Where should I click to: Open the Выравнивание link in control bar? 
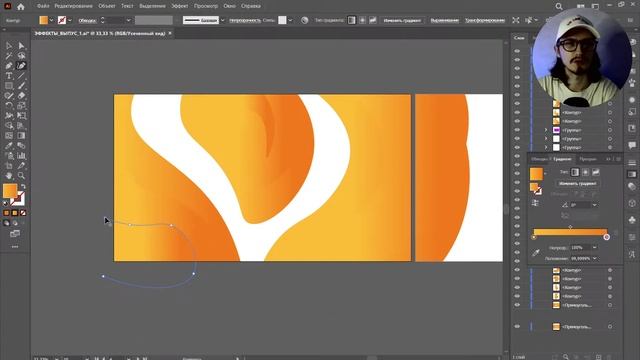444,20
